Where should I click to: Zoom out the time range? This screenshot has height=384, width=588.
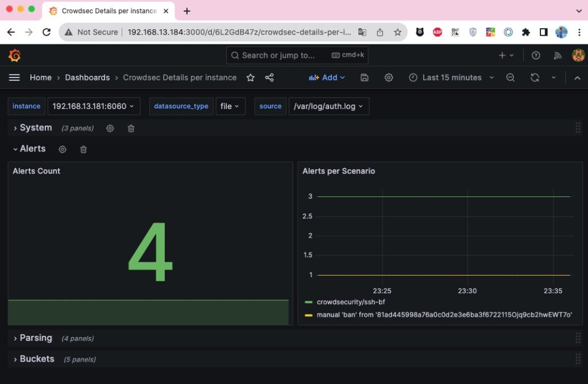coord(510,77)
